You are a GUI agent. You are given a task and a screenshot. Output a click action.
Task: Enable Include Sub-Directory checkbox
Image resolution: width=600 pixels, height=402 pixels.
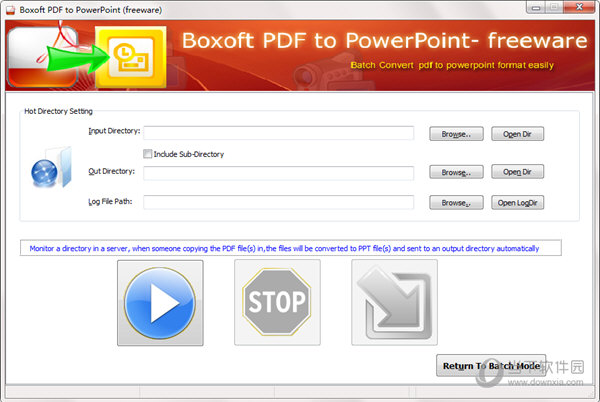tap(147, 154)
